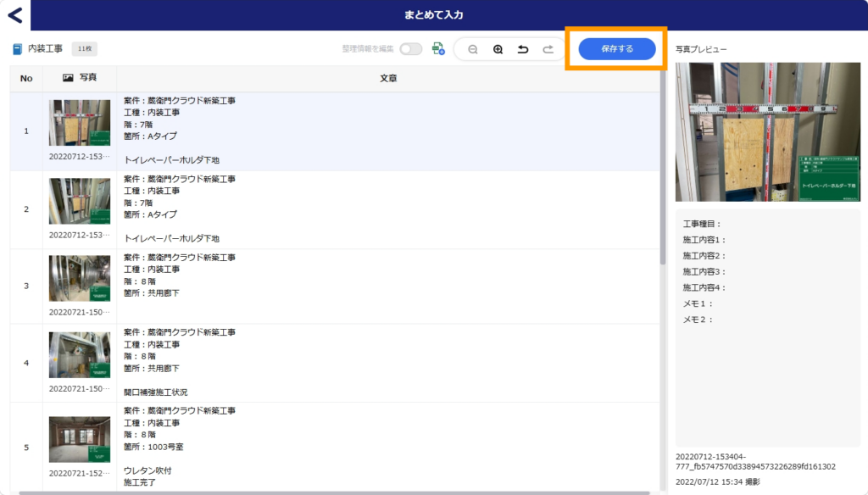Image resolution: width=868 pixels, height=495 pixels.
Task: Click the 施工内容4 field label
Action: [x=704, y=287]
